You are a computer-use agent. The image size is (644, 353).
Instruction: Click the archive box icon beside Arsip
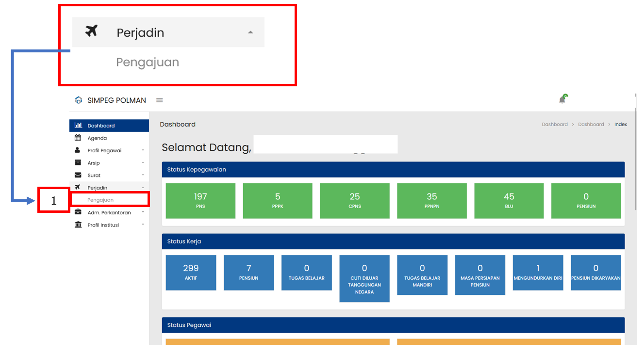click(x=78, y=163)
